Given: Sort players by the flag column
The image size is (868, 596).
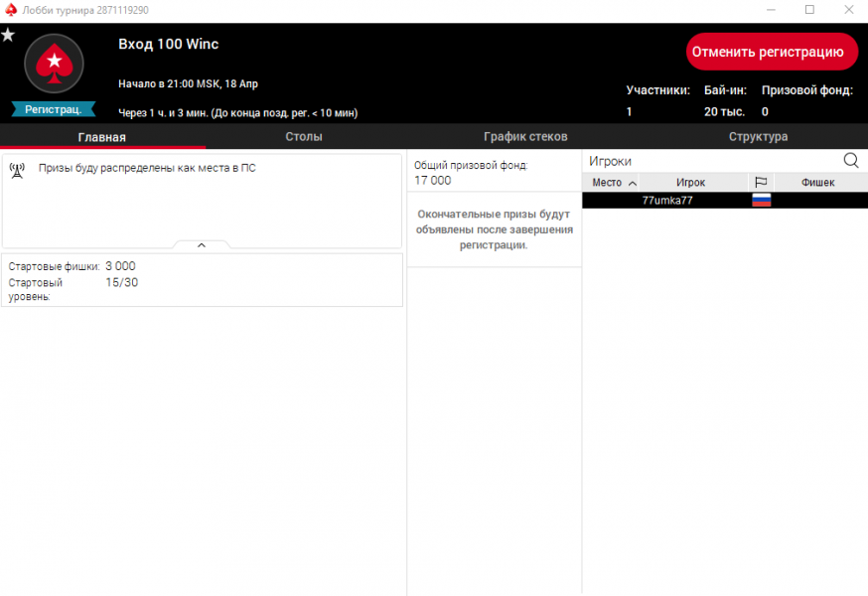Looking at the screenshot, I should (x=761, y=183).
